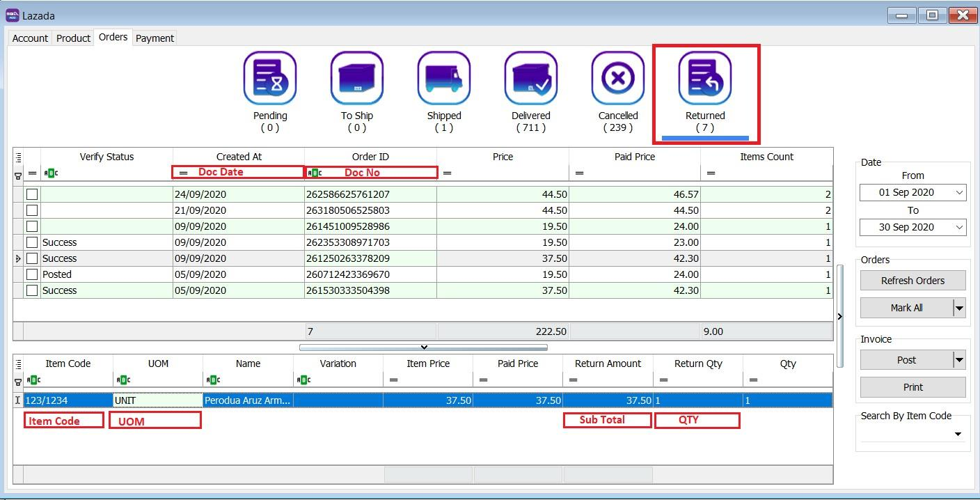The image size is (980, 500).
Task: Expand the From date dropdown
Action: click(959, 193)
